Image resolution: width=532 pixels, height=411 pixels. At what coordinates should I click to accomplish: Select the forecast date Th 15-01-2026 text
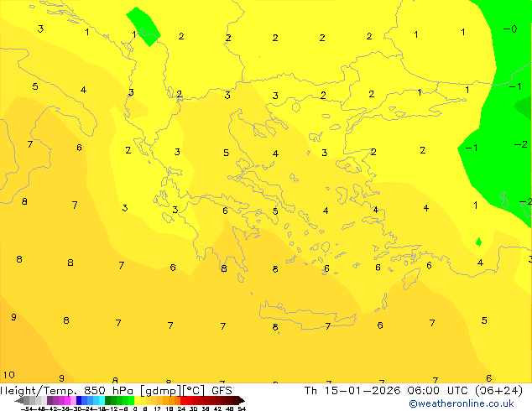click(352, 391)
